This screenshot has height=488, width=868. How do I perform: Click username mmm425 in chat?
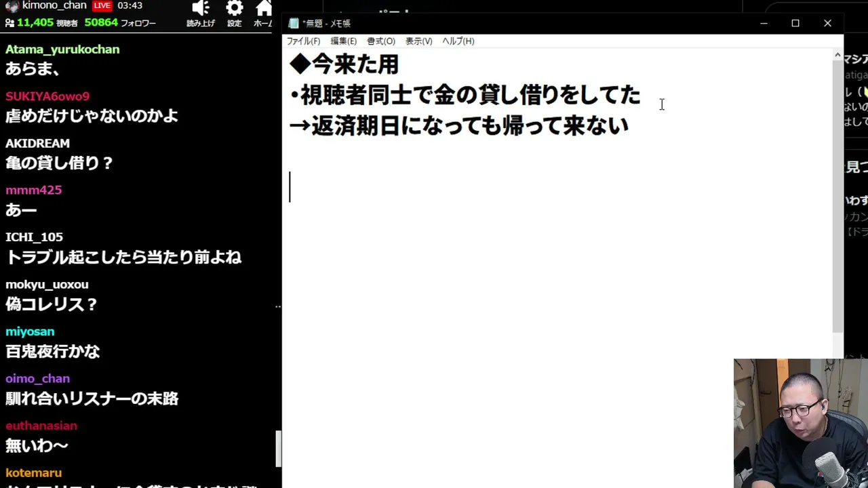click(x=33, y=190)
